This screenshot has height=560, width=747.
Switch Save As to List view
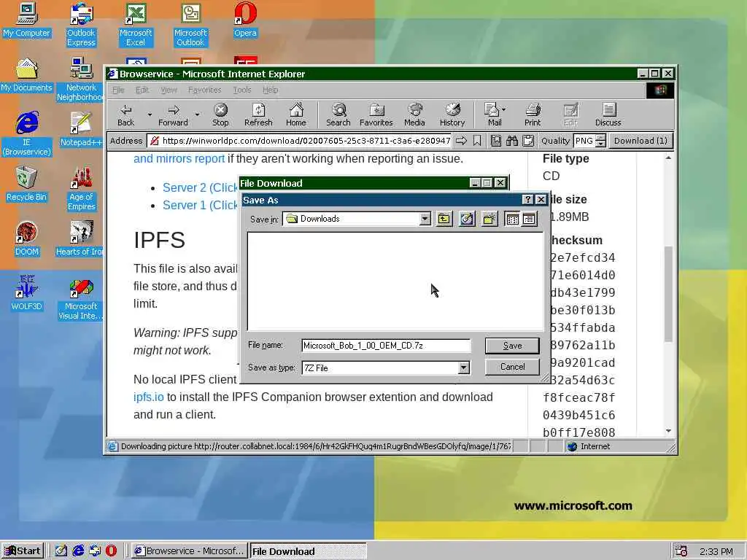(512, 219)
